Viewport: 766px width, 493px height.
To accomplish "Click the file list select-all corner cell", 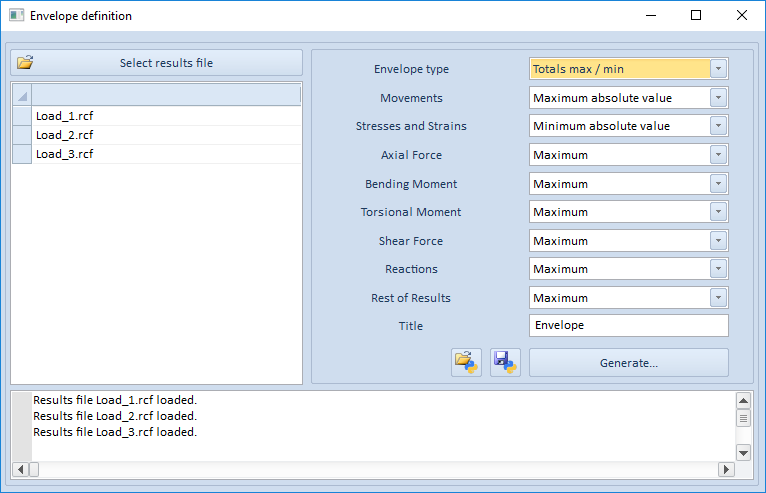I will (22, 95).
